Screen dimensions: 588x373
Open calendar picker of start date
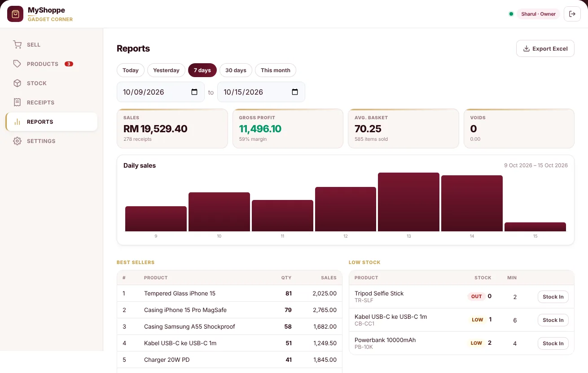pos(194,92)
